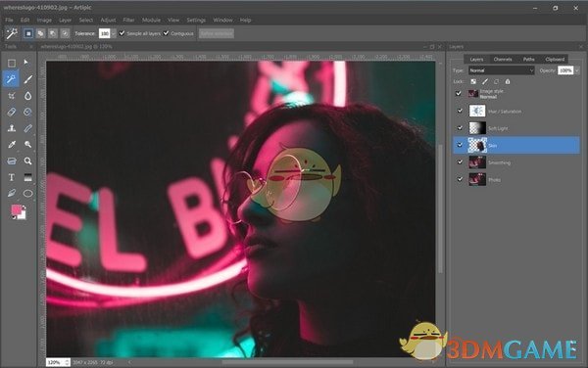The image size is (588, 368).
Task: Select the highlighted Magic Wand tool in toolbox
Action: [x=11, y=79]
